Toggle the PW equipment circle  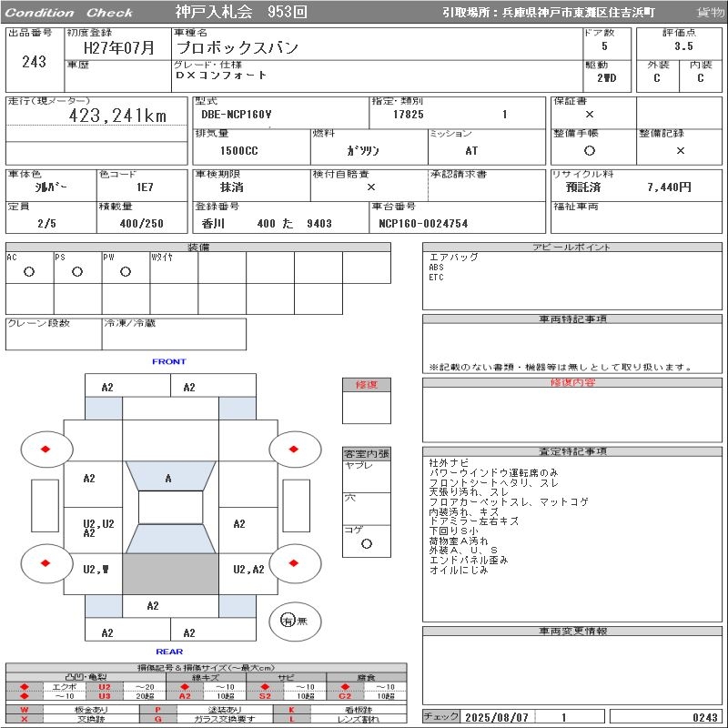coord(125,271)
